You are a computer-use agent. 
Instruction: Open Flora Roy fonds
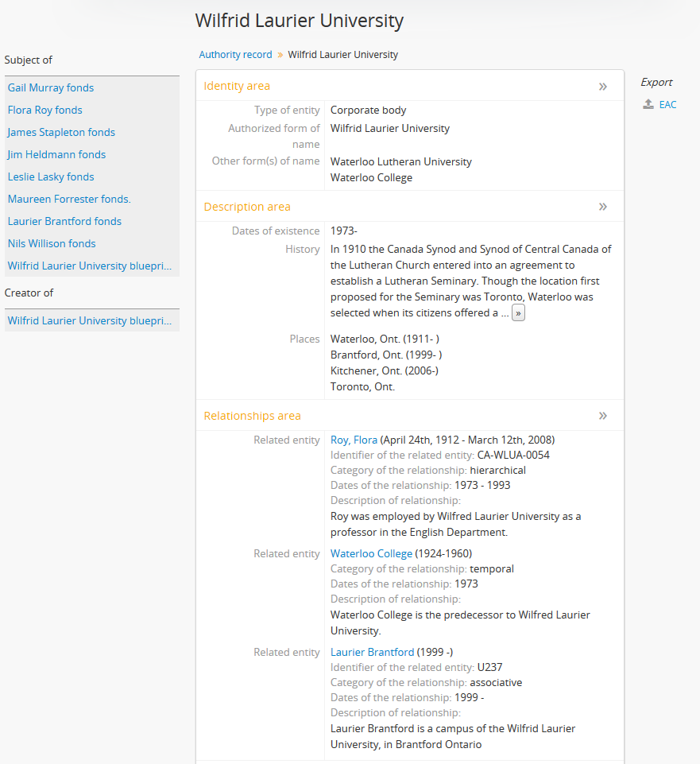click(45, 111)
